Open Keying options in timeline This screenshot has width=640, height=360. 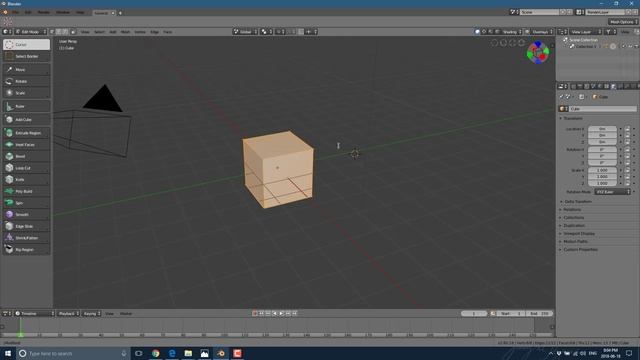coord(92,313)
